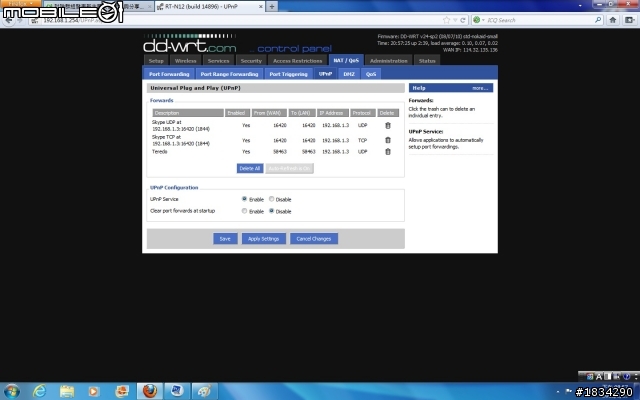The image size is (640, 400).
Task: Open the URL history dropdown arrow
Action: tap(456, 20)
